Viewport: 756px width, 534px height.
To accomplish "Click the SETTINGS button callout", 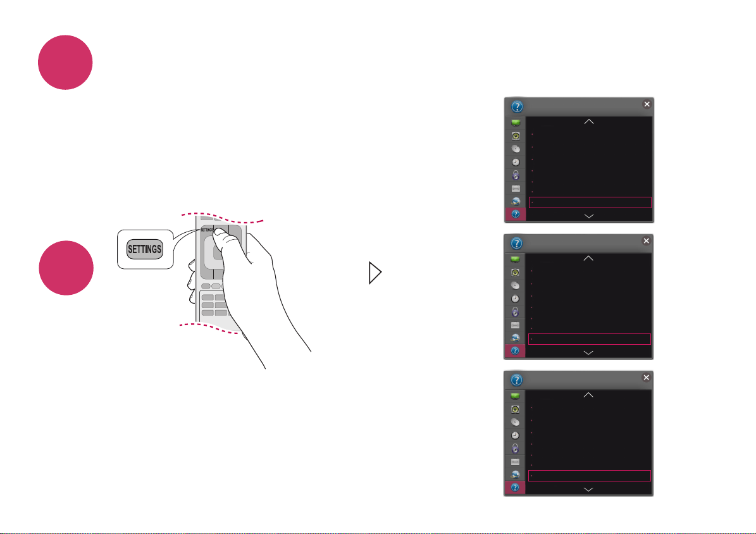I will point(145,249).
